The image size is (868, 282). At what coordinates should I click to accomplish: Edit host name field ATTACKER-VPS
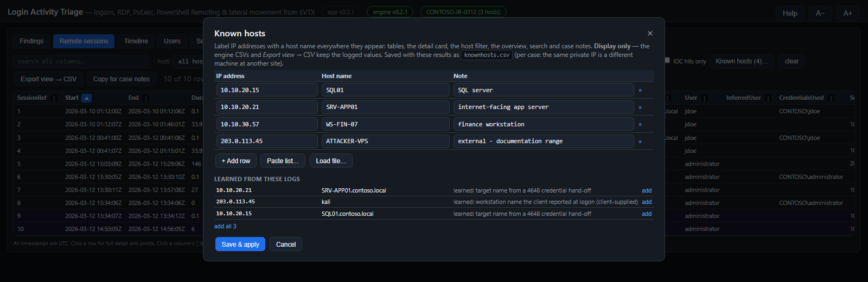(x=386, y=142)
